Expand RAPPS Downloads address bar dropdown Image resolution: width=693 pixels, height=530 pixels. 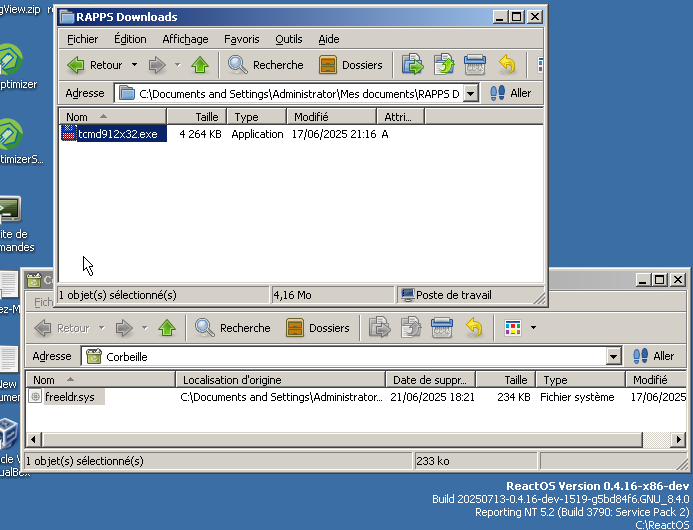471,94
